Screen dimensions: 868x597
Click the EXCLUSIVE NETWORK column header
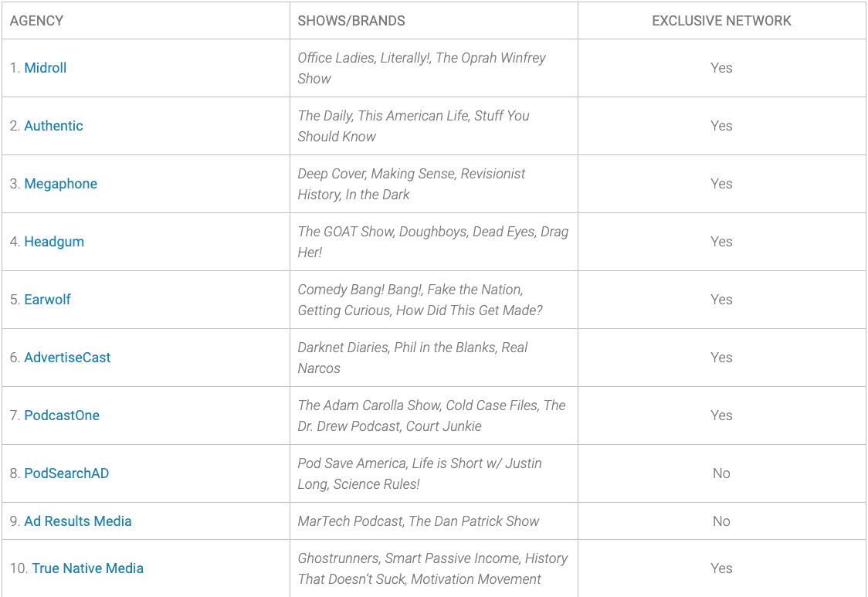721,21
